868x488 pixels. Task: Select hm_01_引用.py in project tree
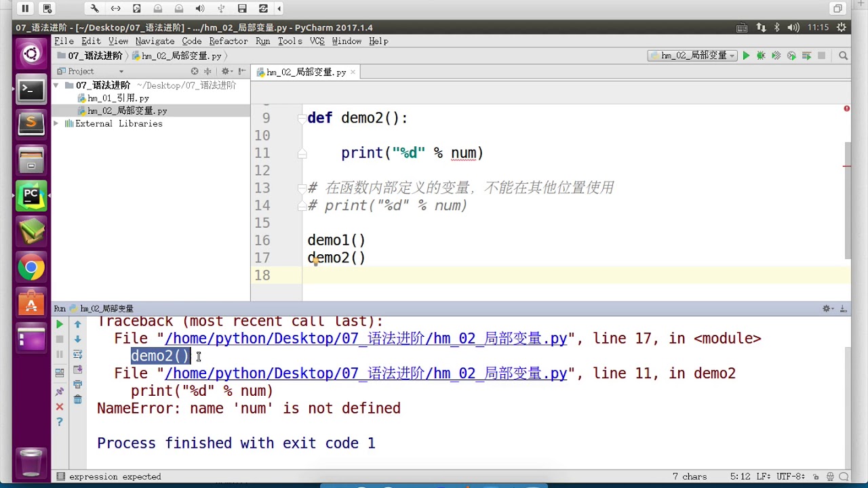tap(118, 98)
